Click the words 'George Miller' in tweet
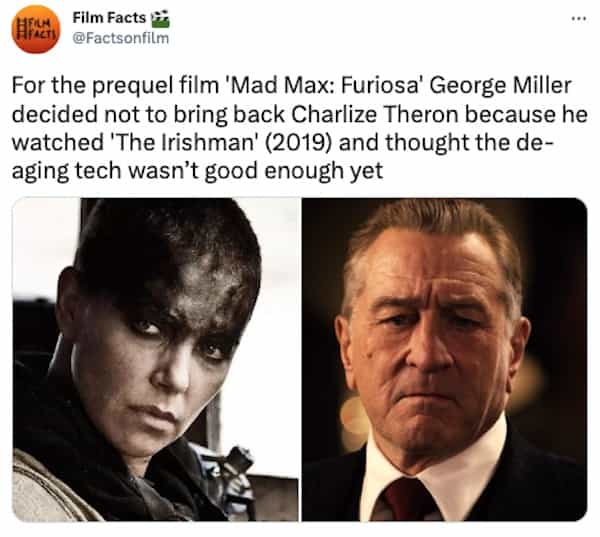 (x=501, y=86)
